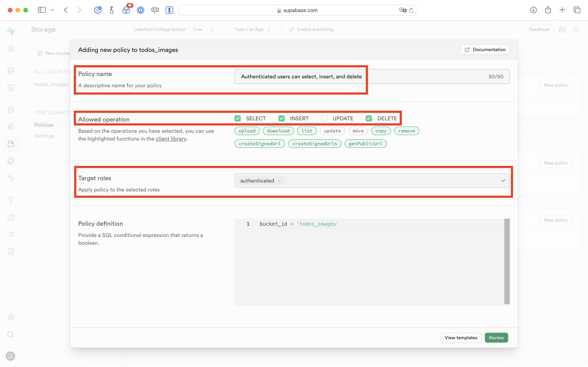
Task: Open the Table Editor sidebar icon
Action: click(x=11, y=71)
